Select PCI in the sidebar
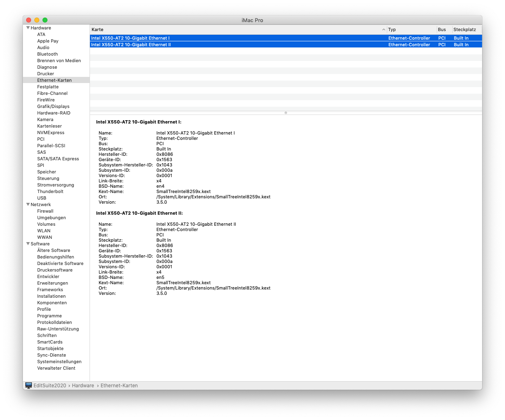This screenshot has width=505, height=420. (41, 139)
